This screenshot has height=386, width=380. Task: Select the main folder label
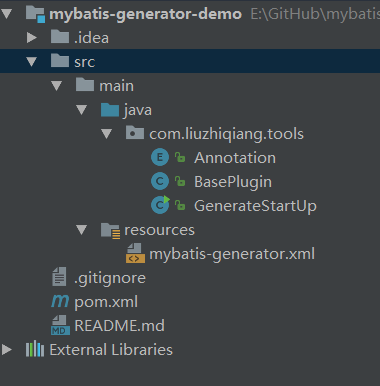(x=116, y=86)
